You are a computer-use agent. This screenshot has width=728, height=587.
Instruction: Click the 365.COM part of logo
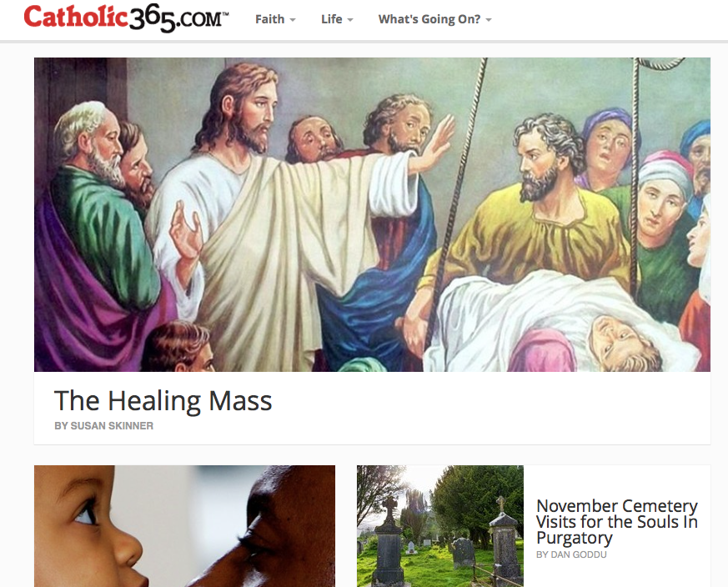click(178, 19)
